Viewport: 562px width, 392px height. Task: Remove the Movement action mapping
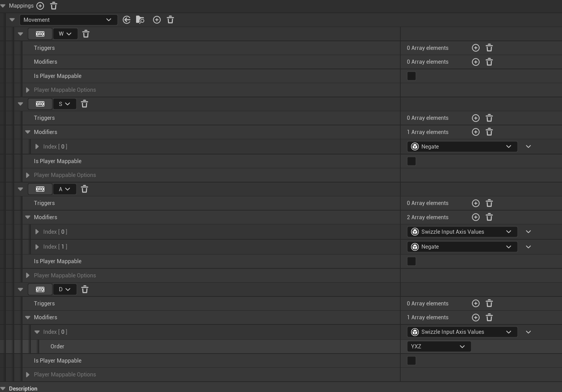click(170, 20)
